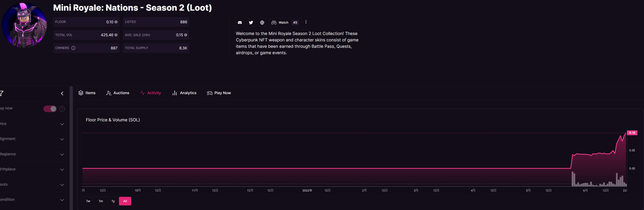The width and height of the screenshot is (644, 210).
Task: Click the 0.10 floor price chart label
Action: (x=632, y=133)
